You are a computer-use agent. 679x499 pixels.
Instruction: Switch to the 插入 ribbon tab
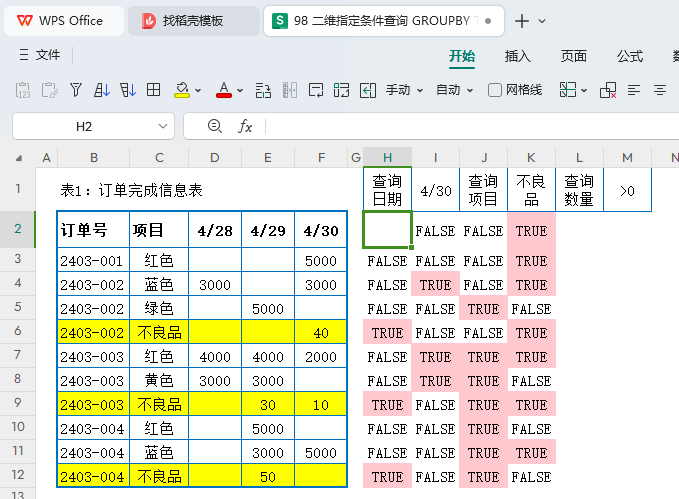(x=517, y=56)
